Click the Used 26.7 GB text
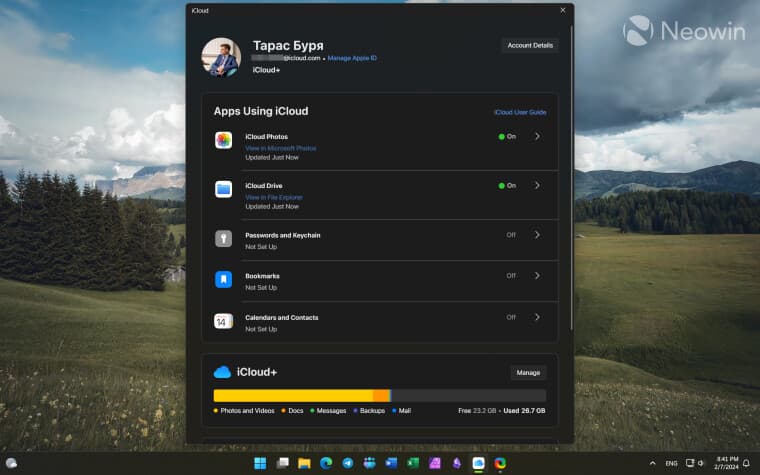The height and width of the screenshot is (475, 760). pos(524,411)
